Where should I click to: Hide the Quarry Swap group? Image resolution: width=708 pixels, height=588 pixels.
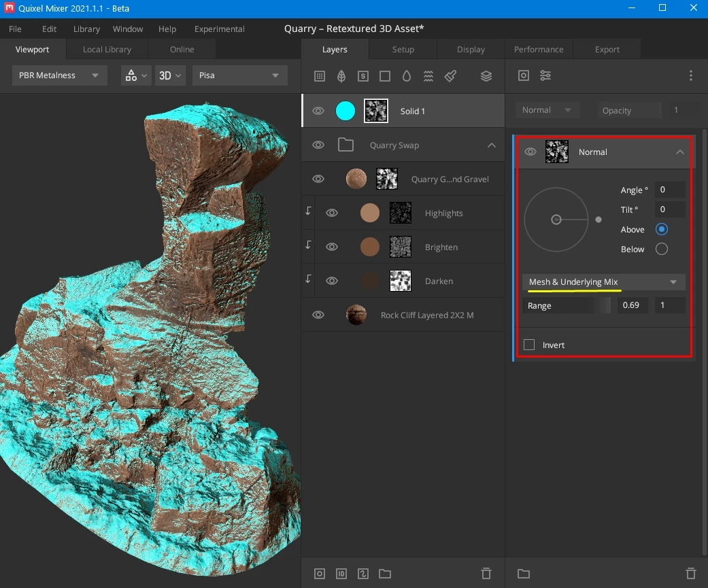pyautogui.click(x=318, y=145)
